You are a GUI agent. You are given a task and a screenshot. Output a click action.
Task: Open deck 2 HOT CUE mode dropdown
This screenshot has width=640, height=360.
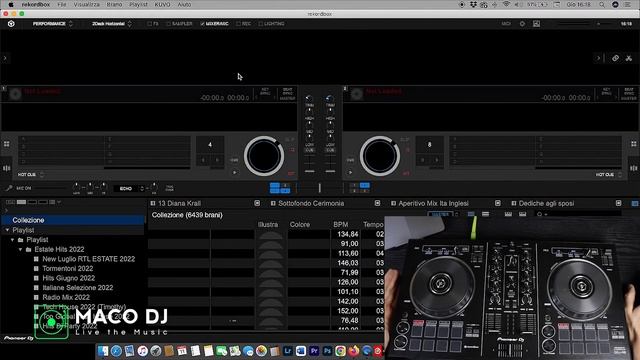pos(609,175)
